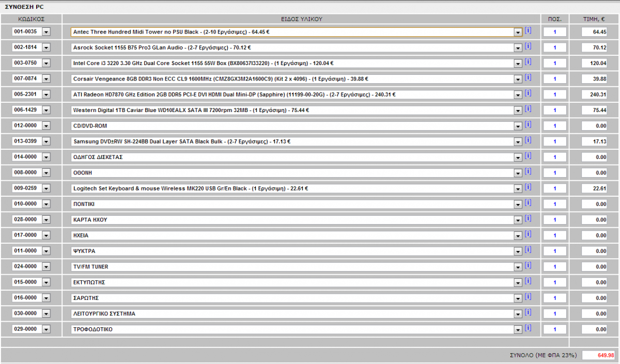Expand the Logitech keyboard & mouse dropdown
Image resolution: width=620 pixels, height=364 pixels.
pyautogui.click(x=518, y=188)
